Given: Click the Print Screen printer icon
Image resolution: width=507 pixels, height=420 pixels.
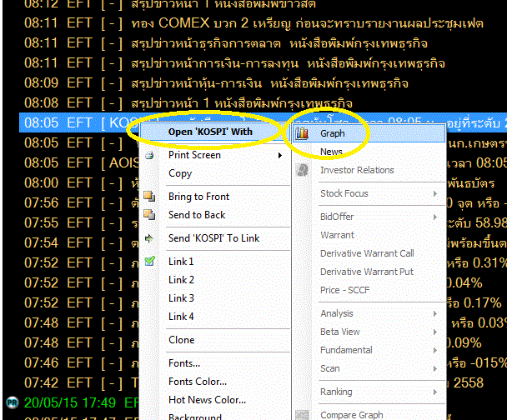Looking at the screenshot, I should pyautogui.click(x=149, y=155).
